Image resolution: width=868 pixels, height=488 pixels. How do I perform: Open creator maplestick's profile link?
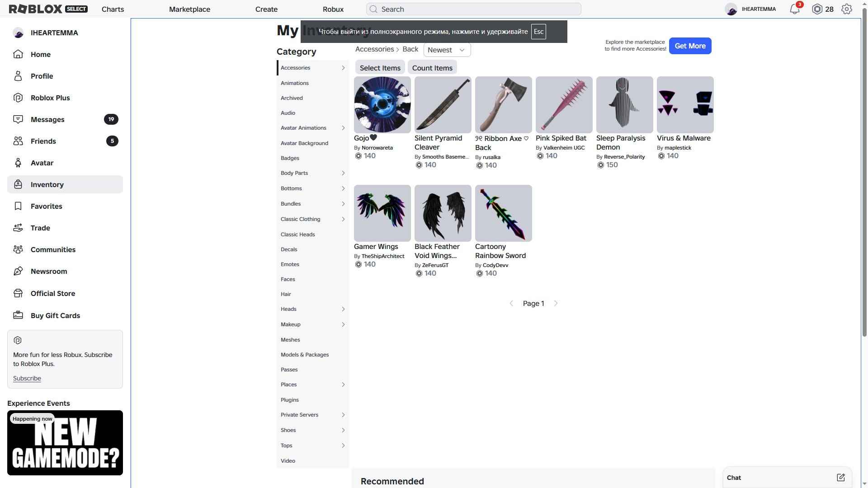click(678, 148)
